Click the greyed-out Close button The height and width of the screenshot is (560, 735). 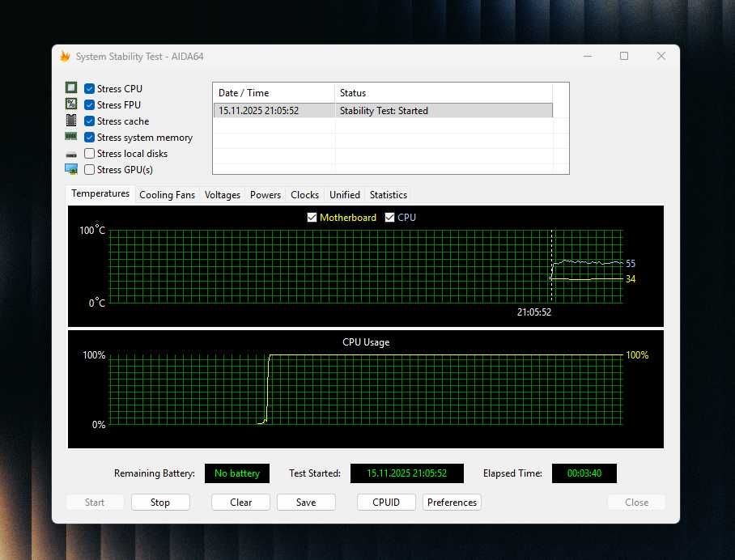point(636,503)
